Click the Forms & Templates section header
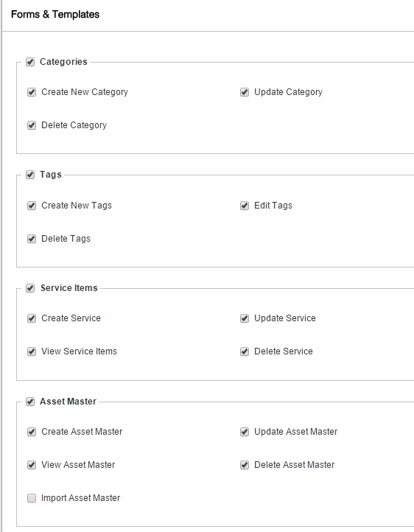Image resolution: width=414 pixels, height=532 pixels. coord(55,14)
